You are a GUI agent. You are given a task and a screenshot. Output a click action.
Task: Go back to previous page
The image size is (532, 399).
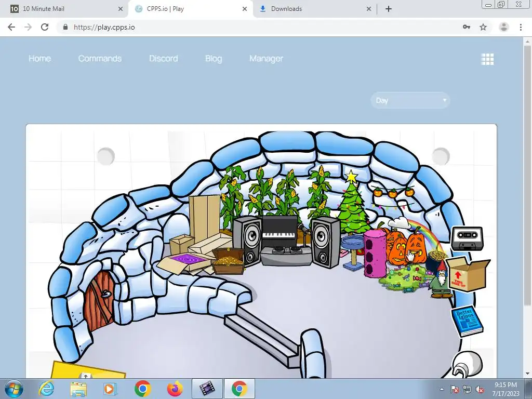(x=11, y=27)
